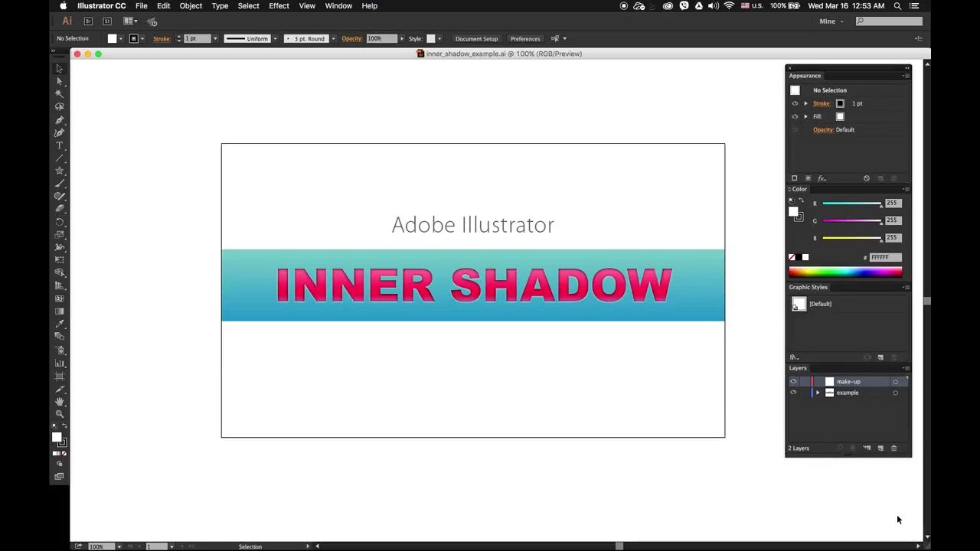Click the Document Setup button
This screenshot has height=551, width=980.
coord(476,38)
